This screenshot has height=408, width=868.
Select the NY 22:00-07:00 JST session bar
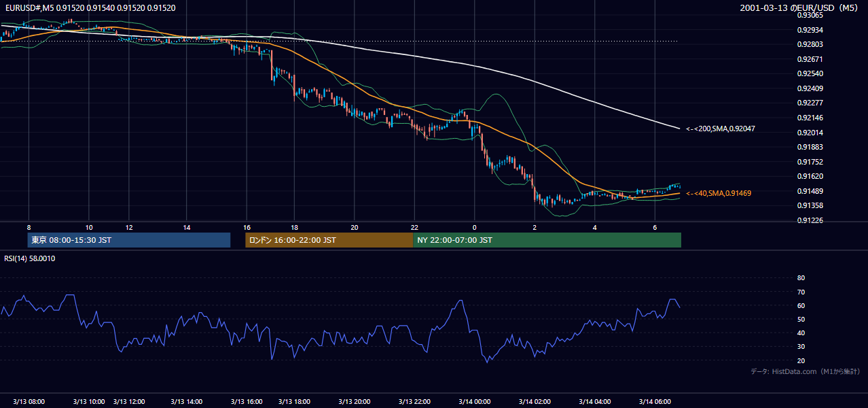click(x=547, y=240)
